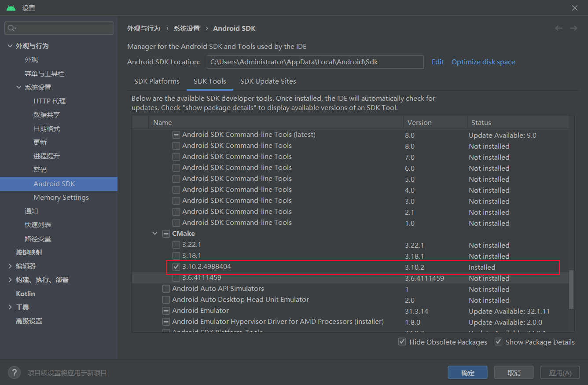Click the 取消 button
This screenshot has height=385, width=588.
(x=514, y=373)
